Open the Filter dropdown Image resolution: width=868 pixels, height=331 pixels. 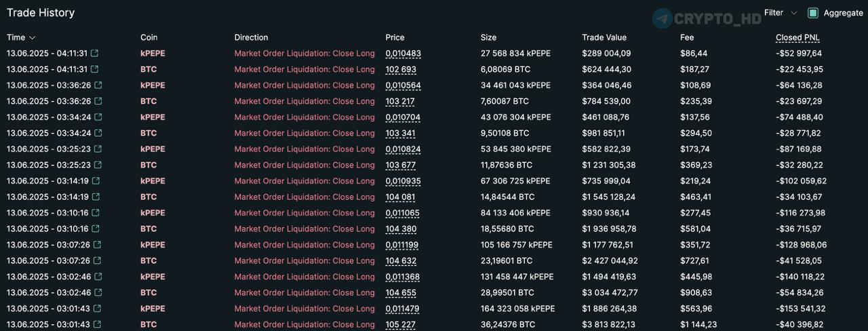(781, 13)
